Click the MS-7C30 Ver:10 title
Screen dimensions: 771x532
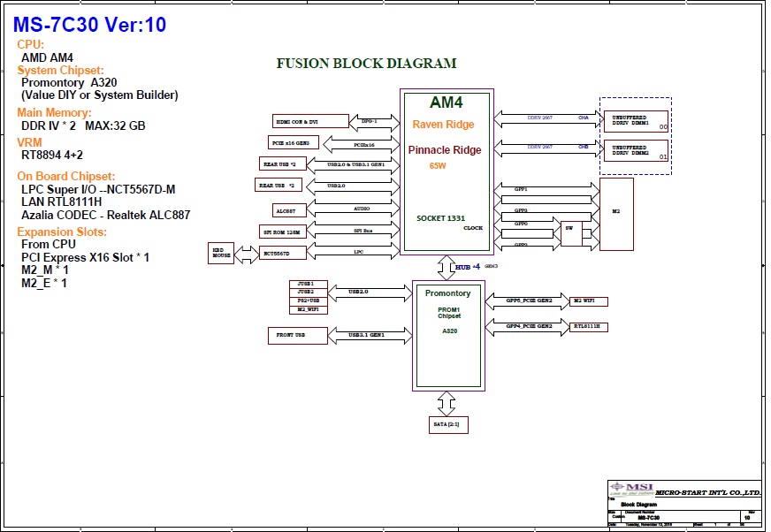[89, 25]
